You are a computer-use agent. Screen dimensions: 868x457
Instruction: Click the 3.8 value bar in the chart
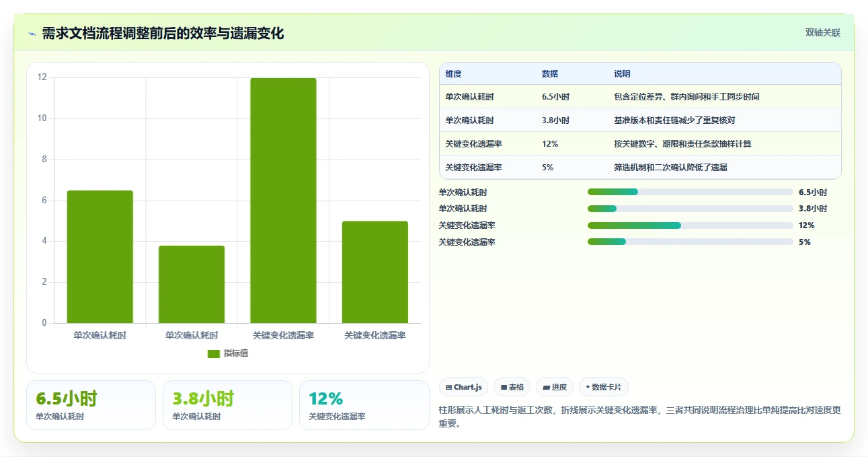[x=192, y=285]
